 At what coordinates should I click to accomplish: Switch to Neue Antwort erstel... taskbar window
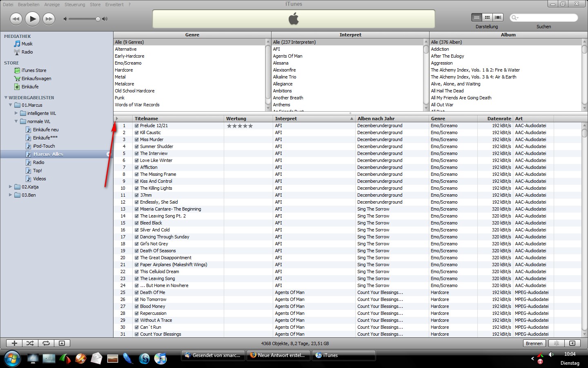278,355
